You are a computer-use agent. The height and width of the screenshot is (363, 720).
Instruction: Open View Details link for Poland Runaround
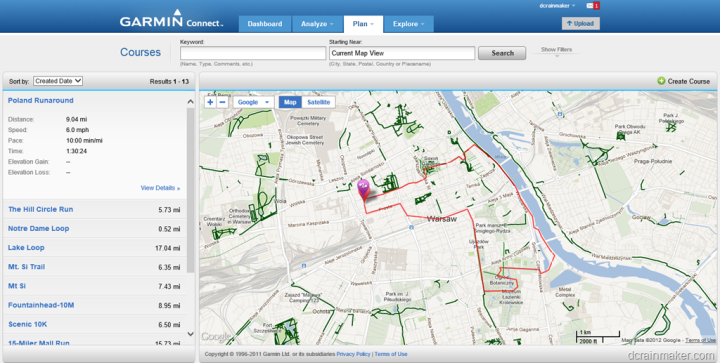160,188
